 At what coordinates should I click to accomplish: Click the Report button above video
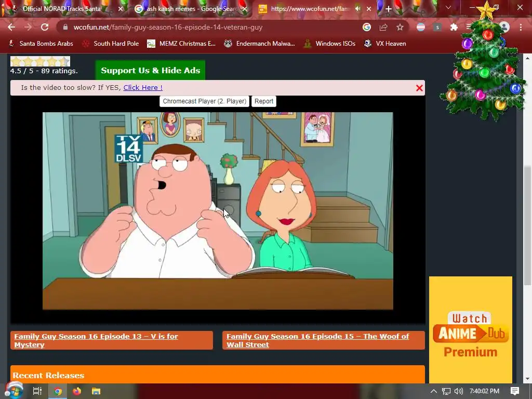(264, 101)
